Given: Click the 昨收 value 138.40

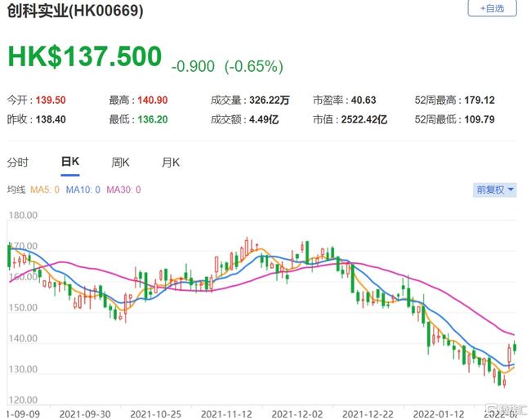Looking at the screenshot, I should tap(51, 119).
